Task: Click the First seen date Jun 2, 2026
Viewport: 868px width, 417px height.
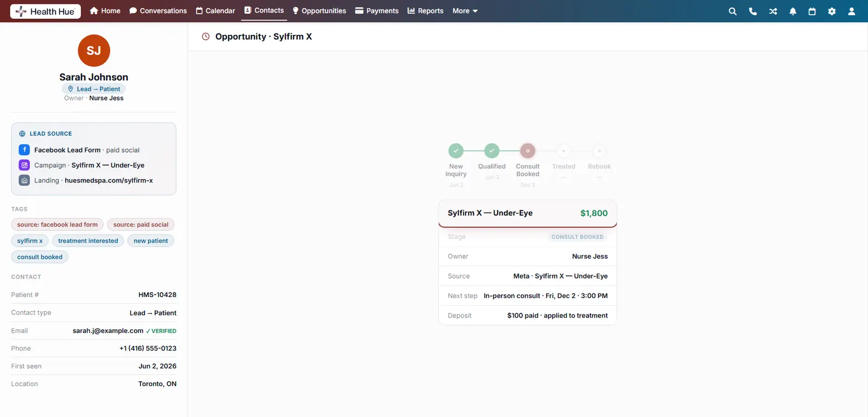Action: point(157,367)
